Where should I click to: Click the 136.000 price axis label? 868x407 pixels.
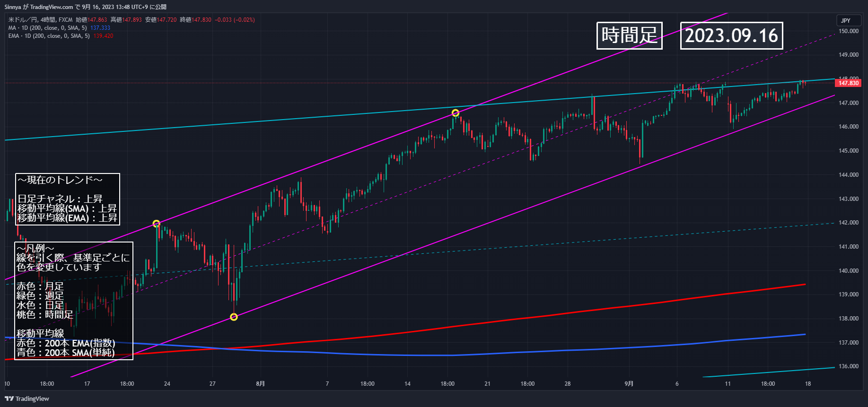(849, 366)
